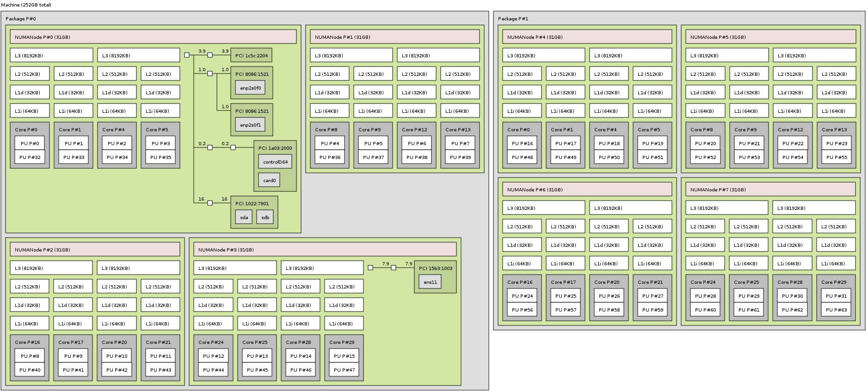Select the NUMANode P#7 (31GB) bar
Viewport: 868px width, 392px height.
(770, 190)
